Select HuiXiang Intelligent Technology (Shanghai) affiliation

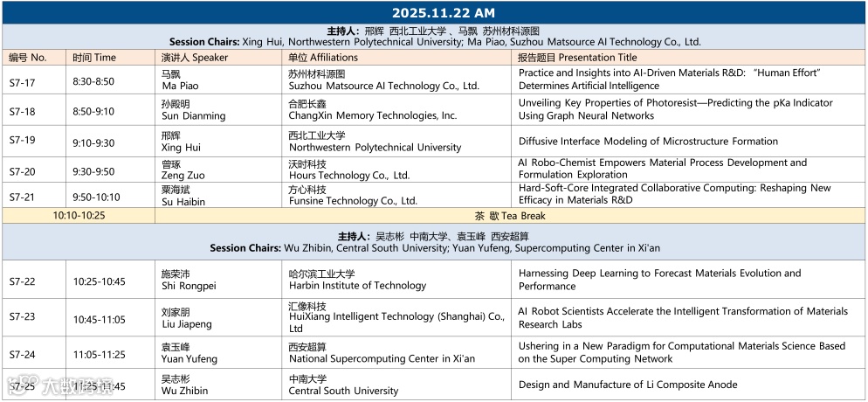click(x=396, y=317)
